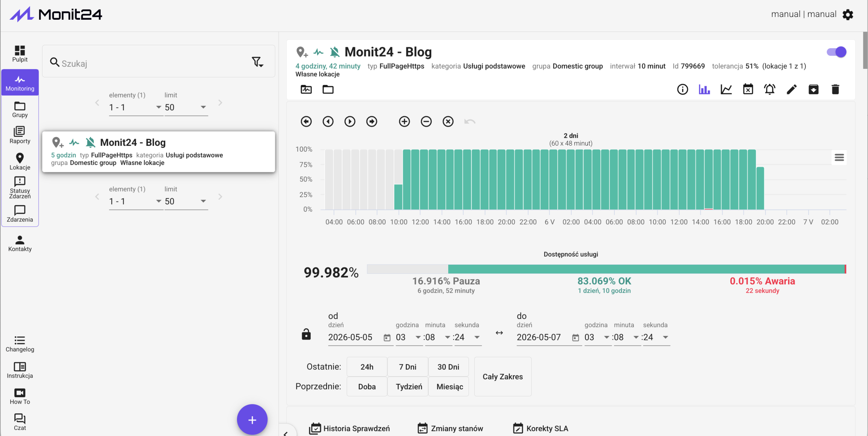This screenshot has width=868, height=436.
Task: Open the service info icon
Action: (683, 90)
